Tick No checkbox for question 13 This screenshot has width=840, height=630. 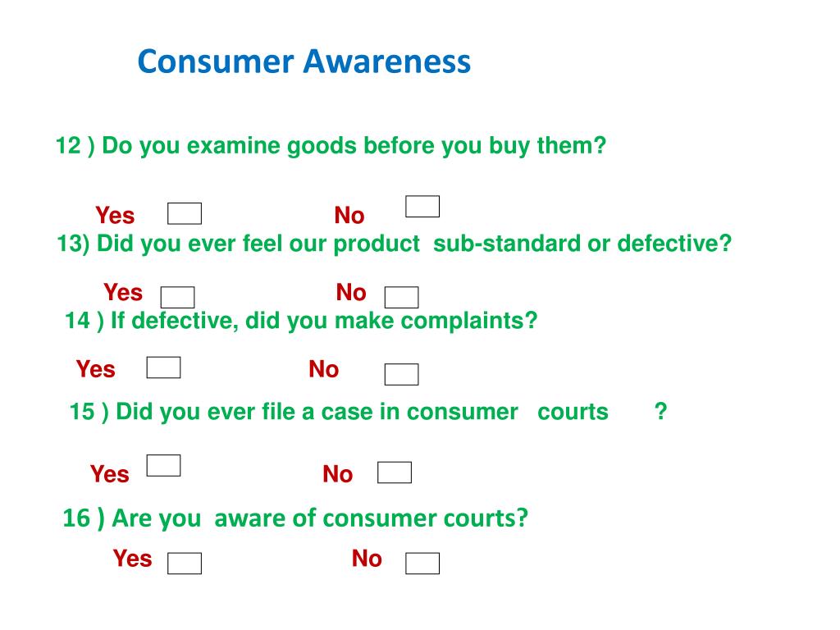tap(401, 297)
